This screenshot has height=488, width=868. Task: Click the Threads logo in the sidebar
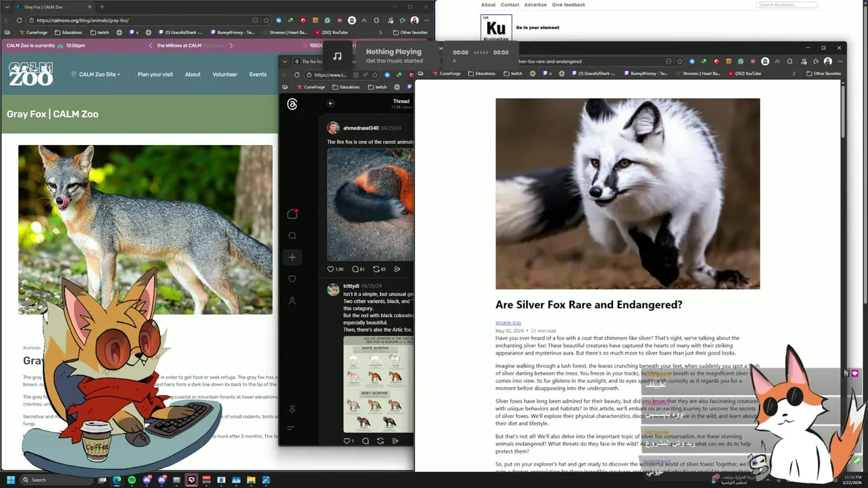(292, 104)
